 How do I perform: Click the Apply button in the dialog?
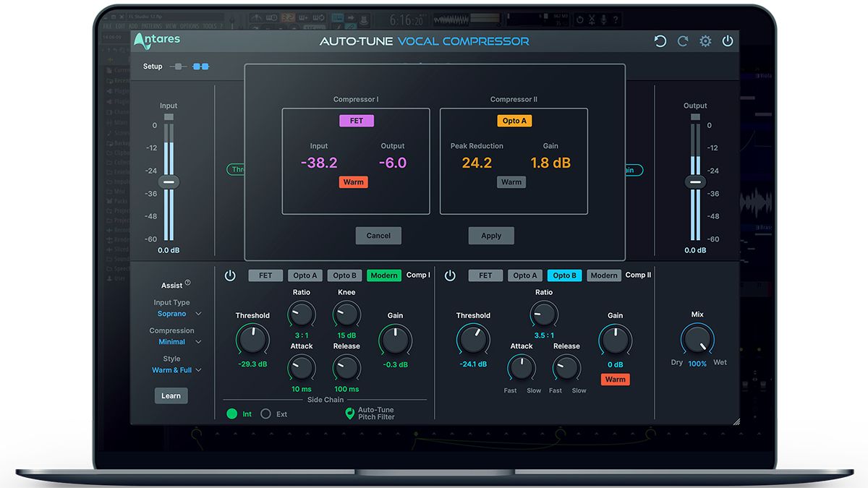(491, 236)
